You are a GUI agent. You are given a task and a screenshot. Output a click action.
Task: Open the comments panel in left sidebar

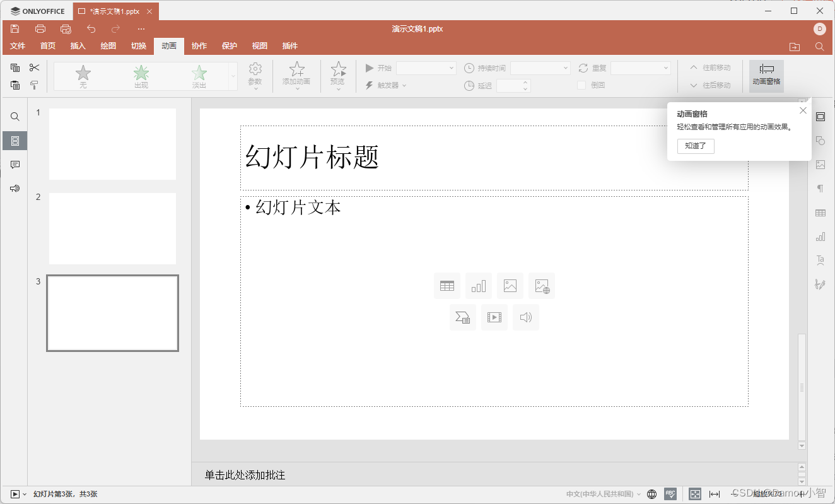point(15,165)
